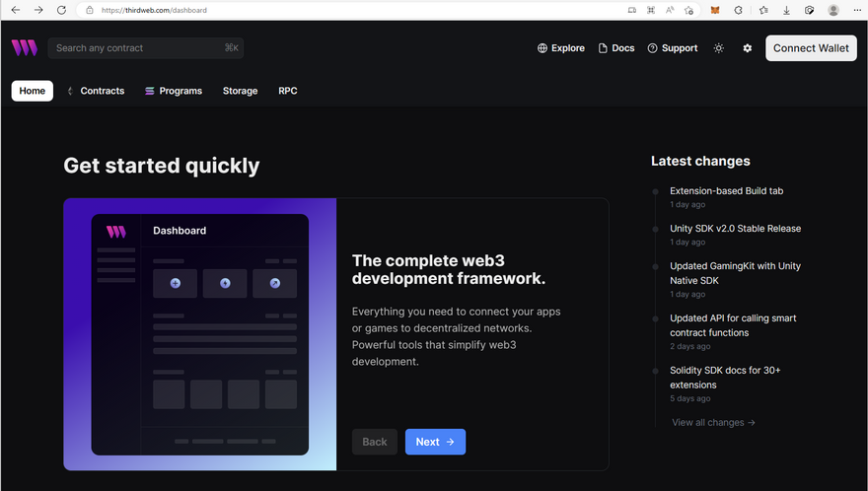
Task: Open the browser profile avatar
Action: point(833,10)
